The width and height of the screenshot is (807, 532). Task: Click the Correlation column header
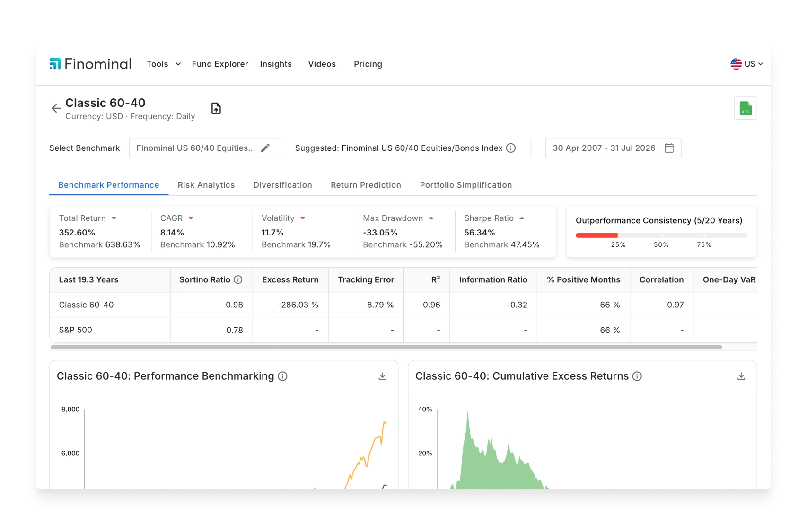point(662,279)
